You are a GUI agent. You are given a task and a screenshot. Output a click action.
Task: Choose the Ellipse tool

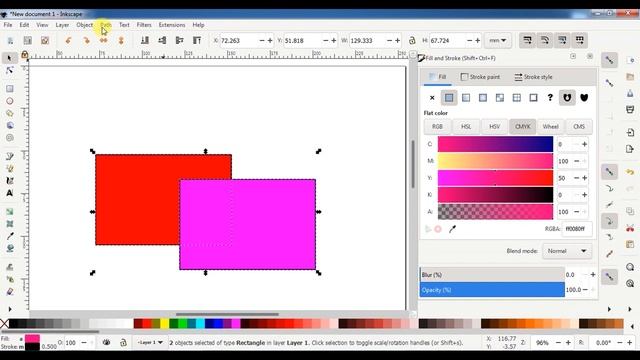[x=10, y=101]
